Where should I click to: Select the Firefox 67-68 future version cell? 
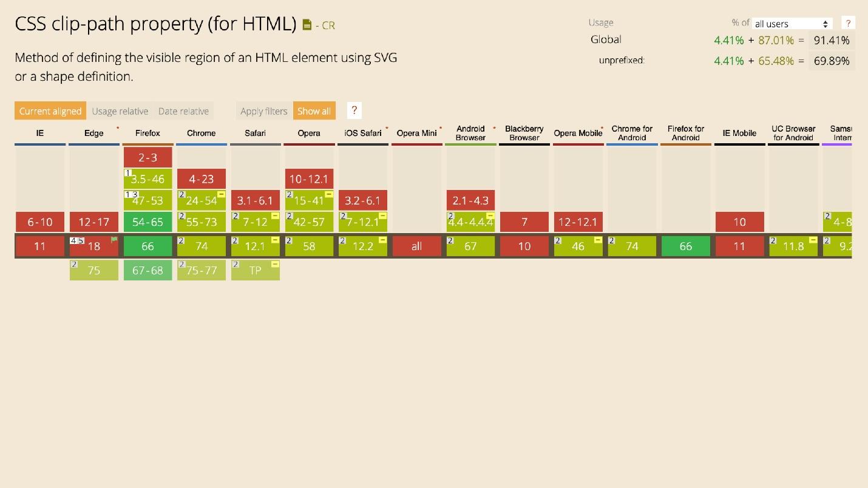pyautogui.click(x=147, y=271)
